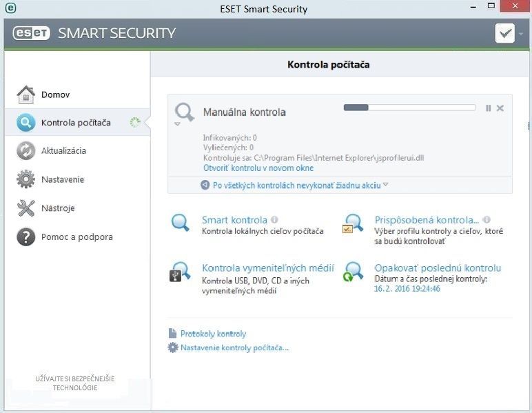This screenshot has height=413, width=532.
Task: Click the gear icon by Nastavenie kontroly počítača
Action: tap(173, 347)
